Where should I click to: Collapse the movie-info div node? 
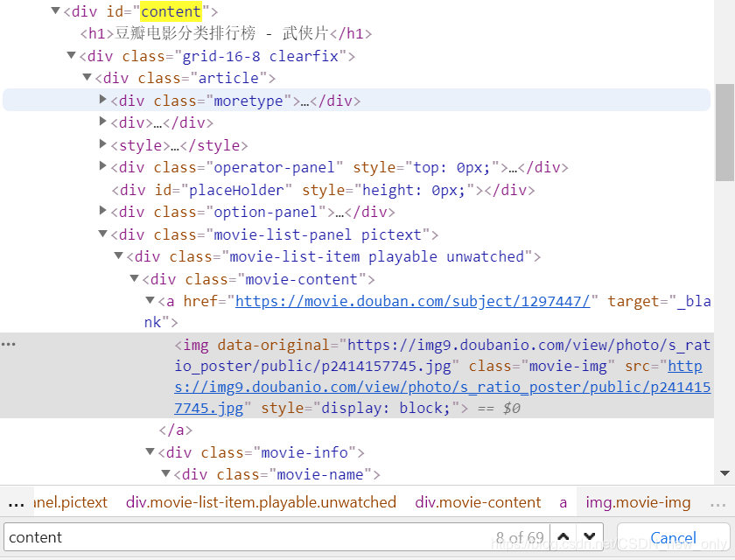coord(150,451)
